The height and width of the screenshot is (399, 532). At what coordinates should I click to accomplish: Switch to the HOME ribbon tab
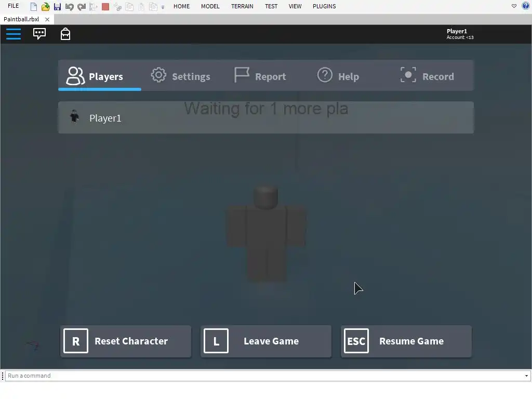point(181,6)
